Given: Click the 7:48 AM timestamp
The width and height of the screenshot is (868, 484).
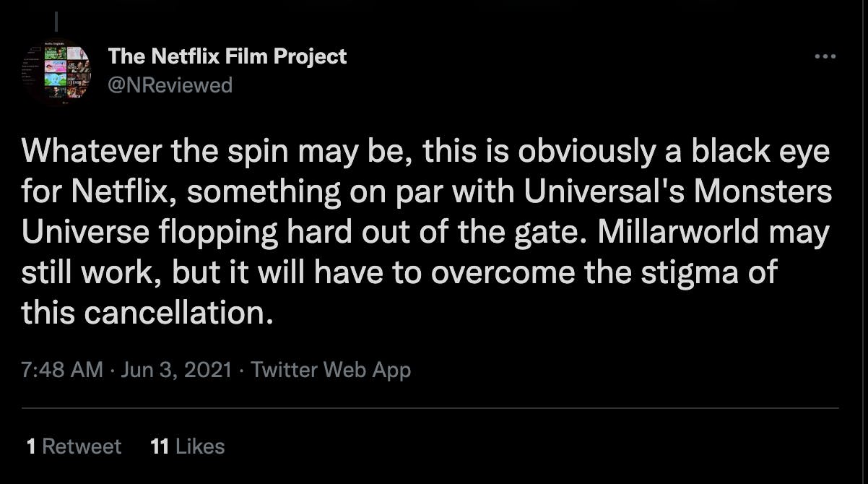Looking at the screenshot, I should coord(63,370).
